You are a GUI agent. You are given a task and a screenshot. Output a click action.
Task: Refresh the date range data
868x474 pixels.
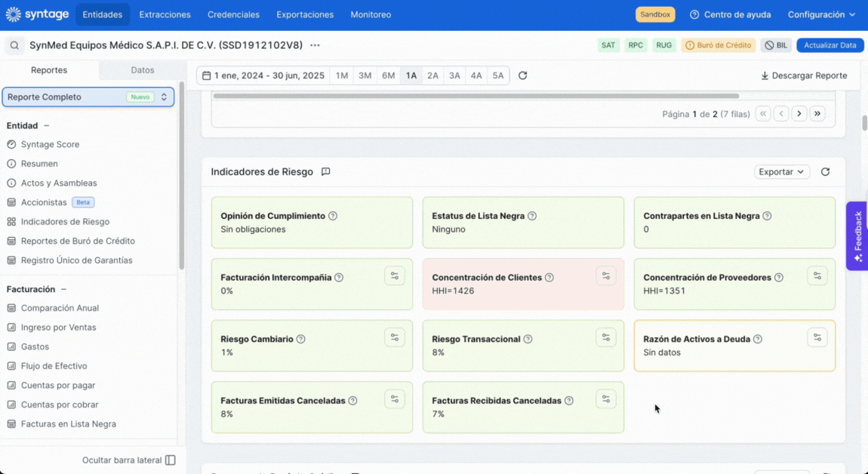pos(522,75)
